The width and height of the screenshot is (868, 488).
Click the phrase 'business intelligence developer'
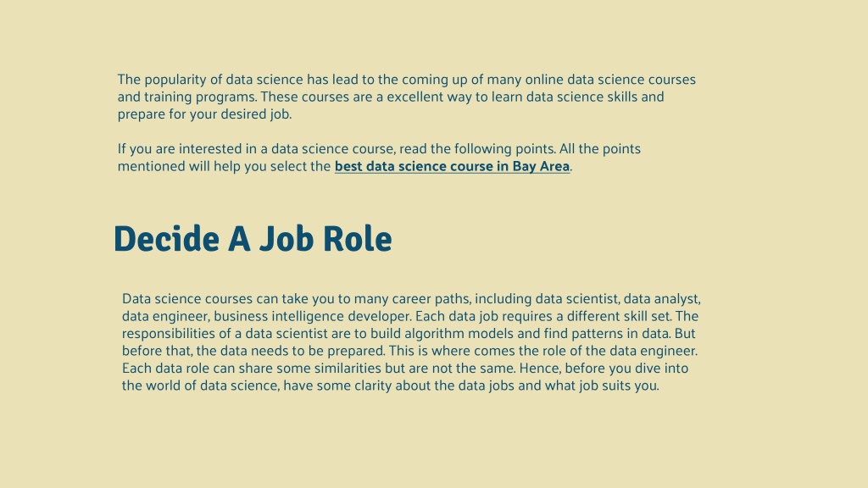(312, 317)
